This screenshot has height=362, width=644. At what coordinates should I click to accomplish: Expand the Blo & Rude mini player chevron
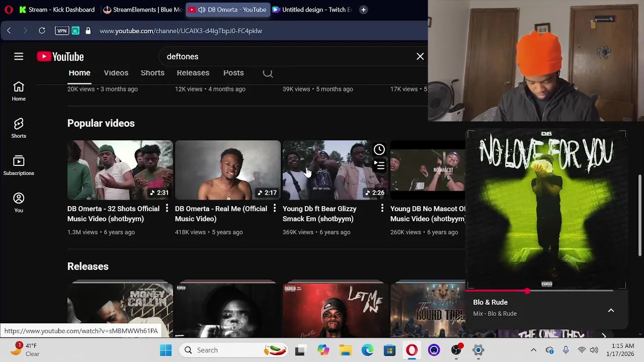pyautogui.click(x=611, y=310)
